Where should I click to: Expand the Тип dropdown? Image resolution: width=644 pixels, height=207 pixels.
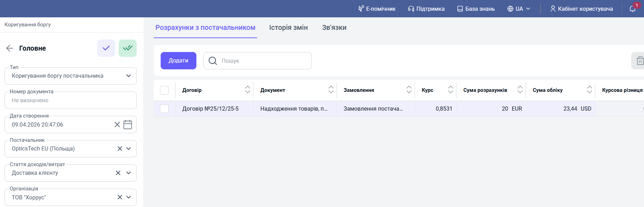[128, 76]
